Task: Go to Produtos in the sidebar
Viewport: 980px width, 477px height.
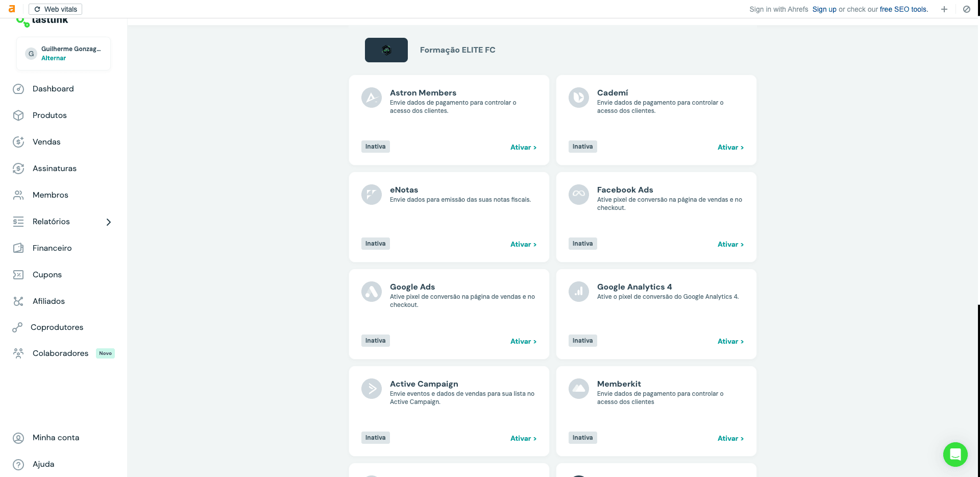Action: (x=50, y=115)
